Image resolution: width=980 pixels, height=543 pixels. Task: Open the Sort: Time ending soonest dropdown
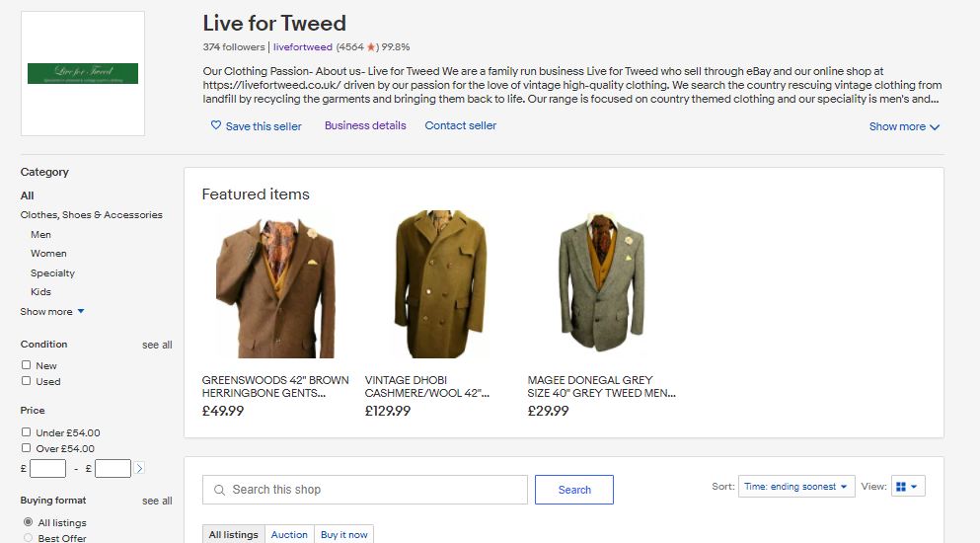(796, 487)
